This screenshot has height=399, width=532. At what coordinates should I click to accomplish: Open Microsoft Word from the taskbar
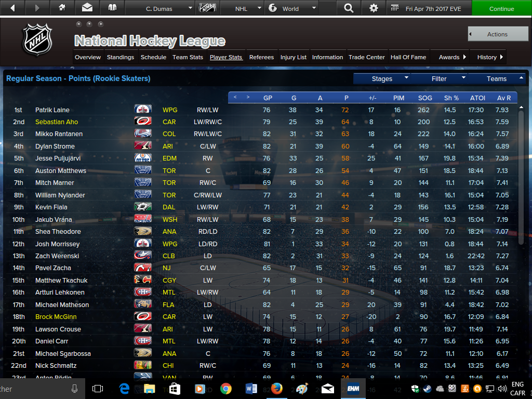click(x=251, y=389)
